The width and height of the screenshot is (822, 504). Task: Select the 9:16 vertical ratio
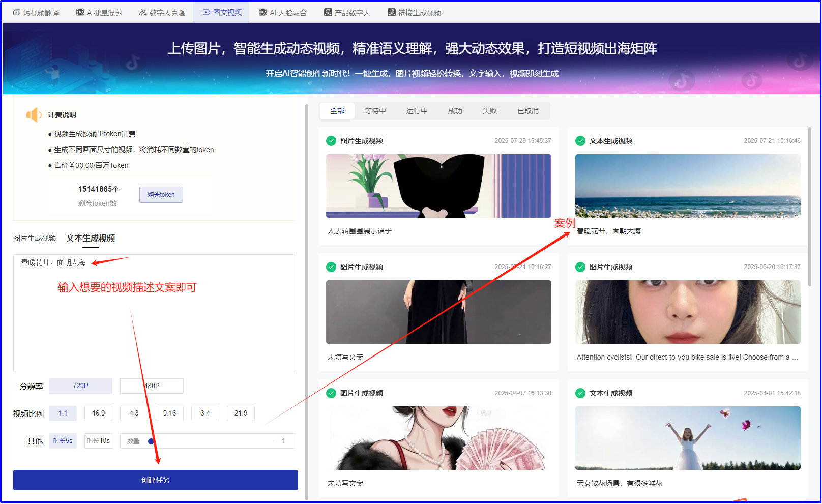[169, 413]
